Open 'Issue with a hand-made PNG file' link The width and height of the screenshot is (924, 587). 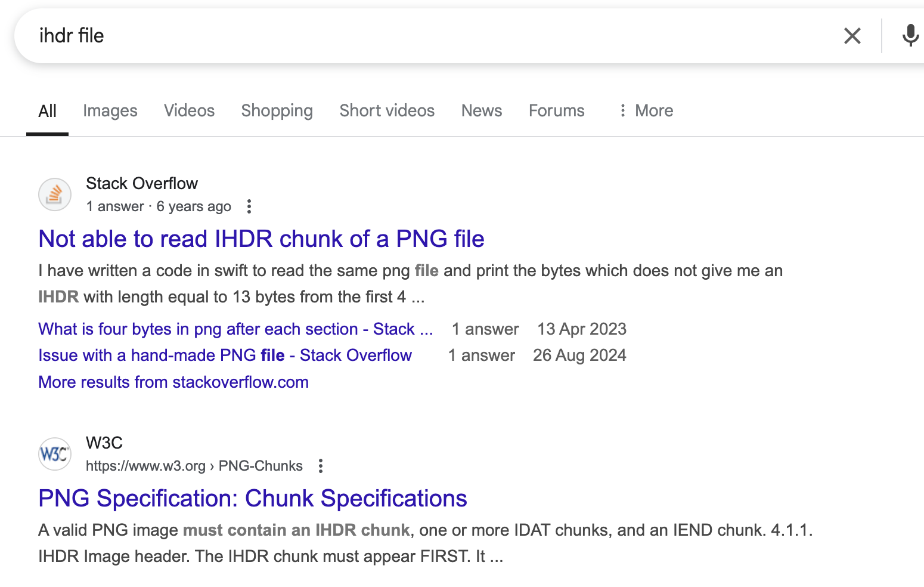[225, 356]
